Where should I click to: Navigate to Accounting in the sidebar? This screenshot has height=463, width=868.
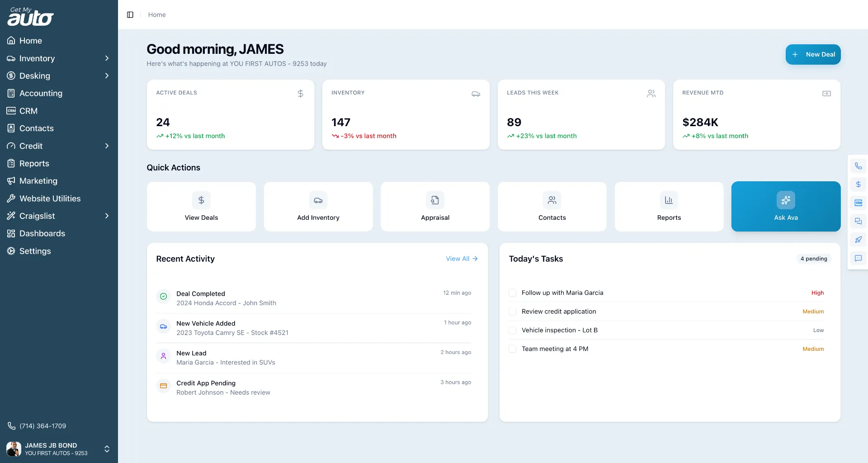coord(41,93)
